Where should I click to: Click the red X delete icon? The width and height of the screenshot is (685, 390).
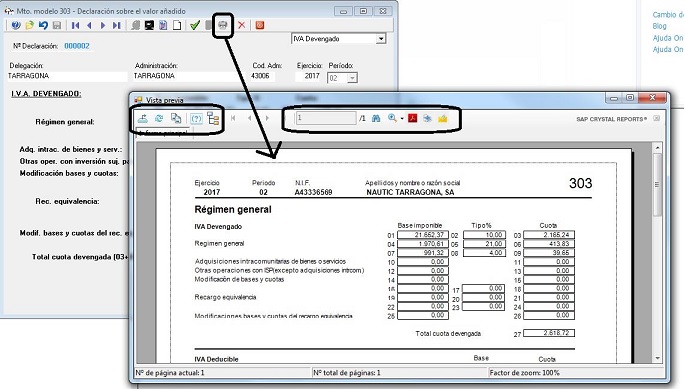242,25
